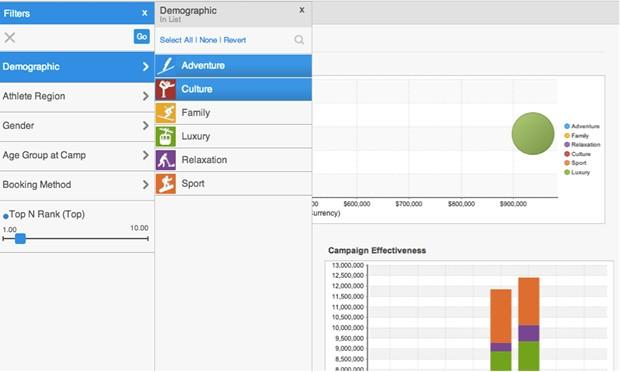
Task: Select the Relaxation demographic option
Action: [233, 160]
